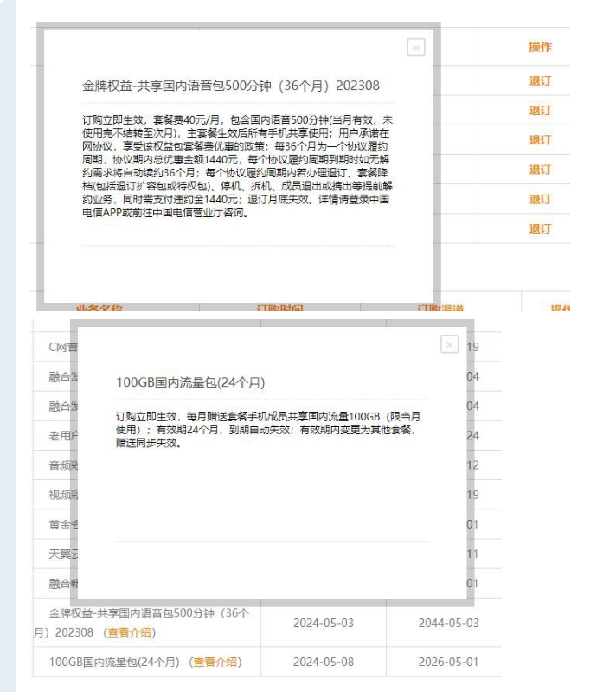
Task: Click the partially hidden C网 row
Action: pyautogui.click(x=62, y=347)
